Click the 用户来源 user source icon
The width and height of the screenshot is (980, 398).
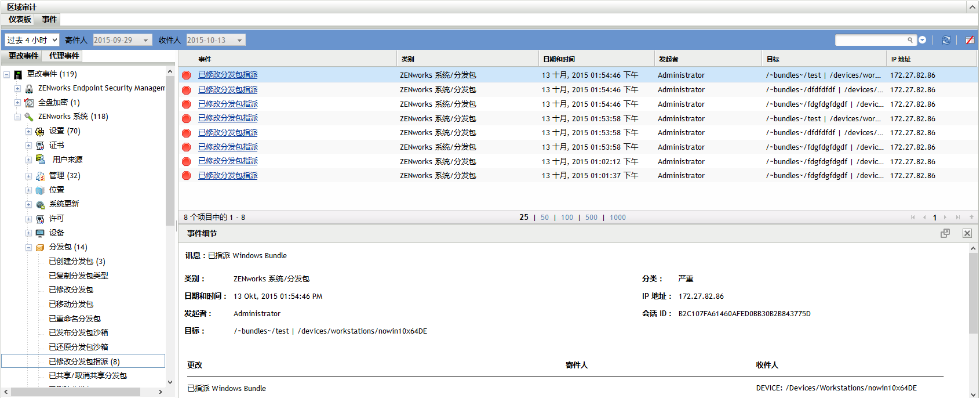point(41,159)
